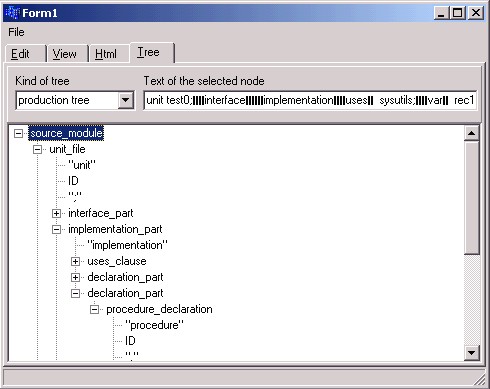Screen dimensions: 490x389
Task: Collapse the source_module node
Action: click(18, 134)
